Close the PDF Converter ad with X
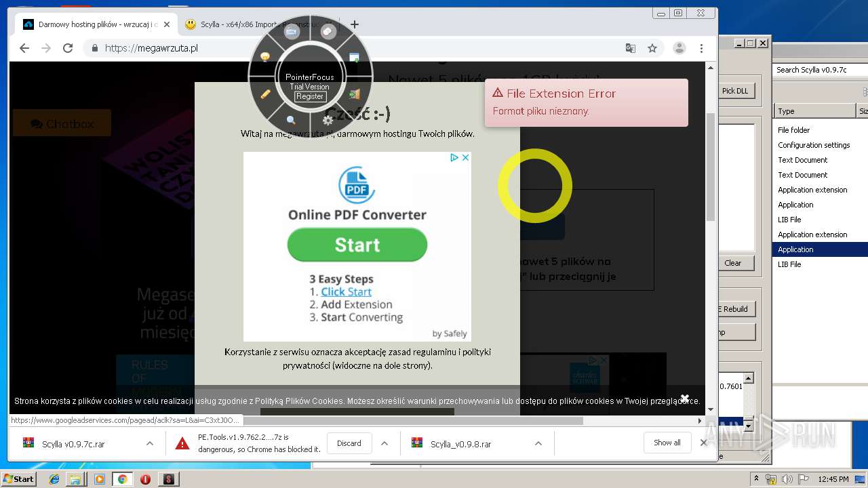The width and height of the screenshot is (868, 488). tap(466, 157)
